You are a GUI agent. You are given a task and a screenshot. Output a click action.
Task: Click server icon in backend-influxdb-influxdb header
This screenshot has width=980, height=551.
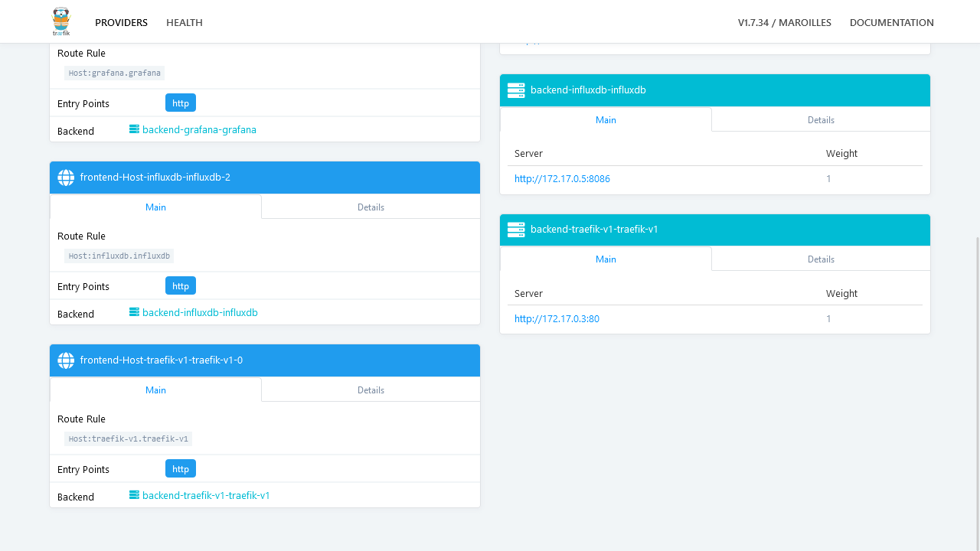[x=516, y=90]
